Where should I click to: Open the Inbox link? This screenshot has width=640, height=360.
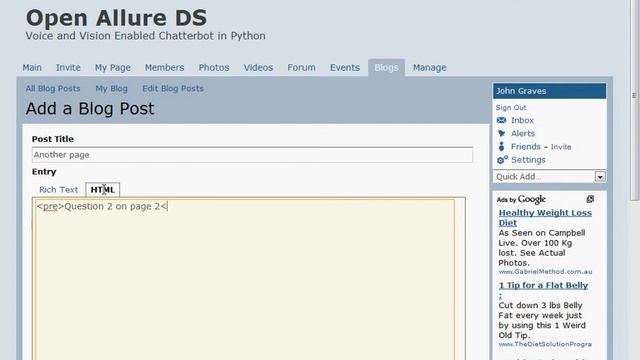(x=522, y=120)
